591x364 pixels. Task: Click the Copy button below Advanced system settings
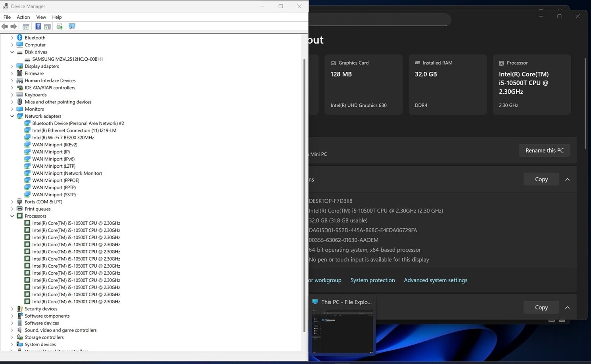tap(541, 307)
